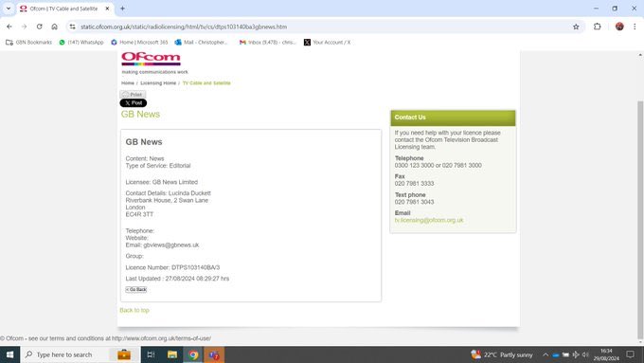Screen dimensions: 644x363
Task: Open the WhatsApp bookmark
Action: pos(81,43)
